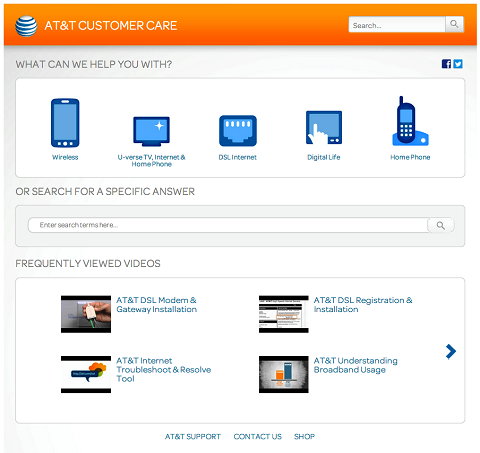Open U-verse TV, Internet & Home Phone link
The width and height of the screenshot is (480, 453).
point(151,161)
